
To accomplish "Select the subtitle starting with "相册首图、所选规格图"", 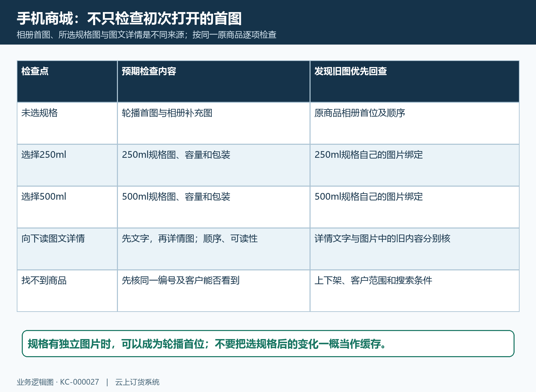I will click(146, 35).
